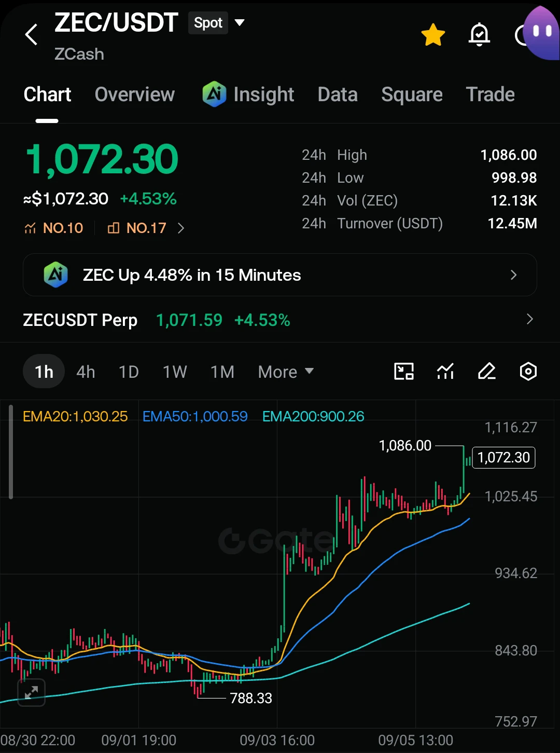The width and height of the screenshot is (560, 753).
Task: Toggle the yellow favorite star
Action: [433, 35]
